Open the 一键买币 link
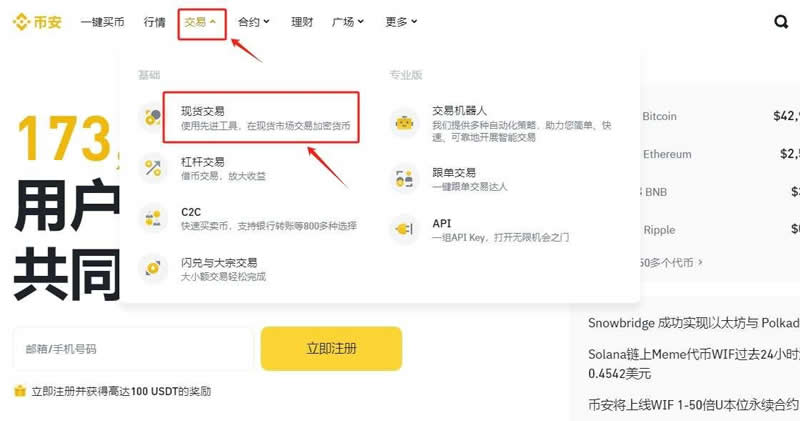The width and height of the screenshot is (800, 421). tap(103, 22)
